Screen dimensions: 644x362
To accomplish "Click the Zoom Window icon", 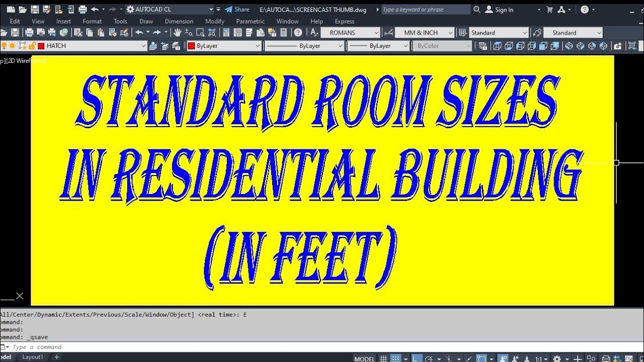I will [200, 33].
